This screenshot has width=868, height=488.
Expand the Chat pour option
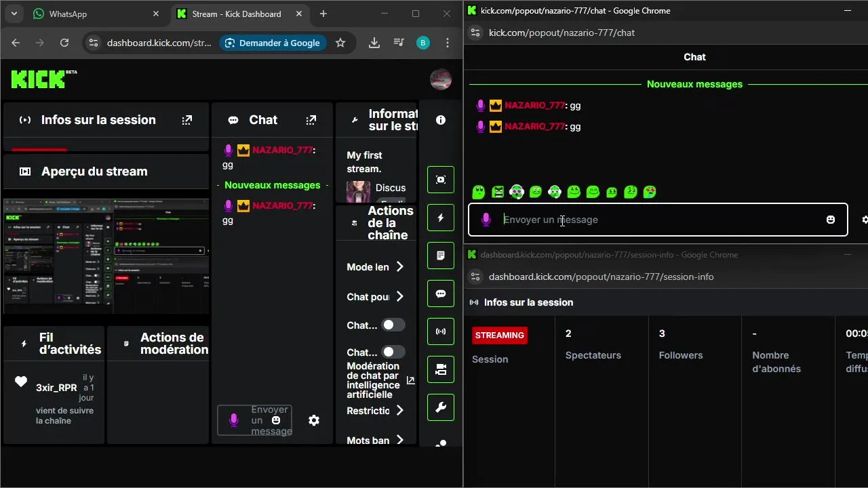pos(375,297)
